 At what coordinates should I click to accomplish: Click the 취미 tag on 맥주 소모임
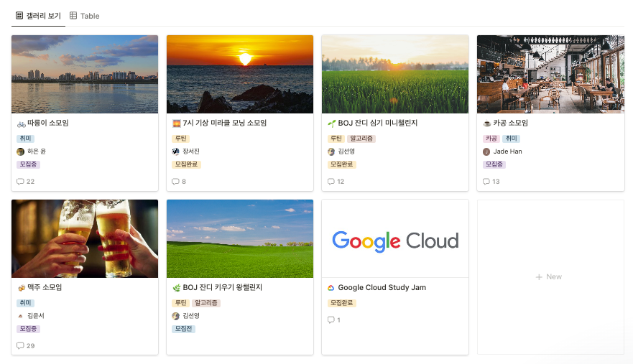pyautogui.click(x=25, y=303)
